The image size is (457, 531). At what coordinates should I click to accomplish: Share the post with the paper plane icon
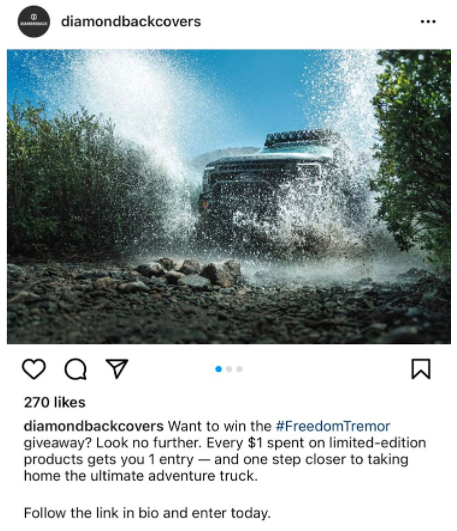click(117, 368)
